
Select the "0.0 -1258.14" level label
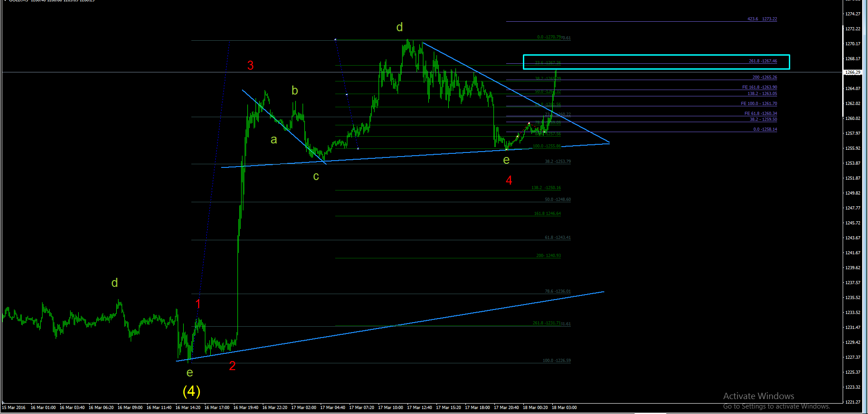765,129
